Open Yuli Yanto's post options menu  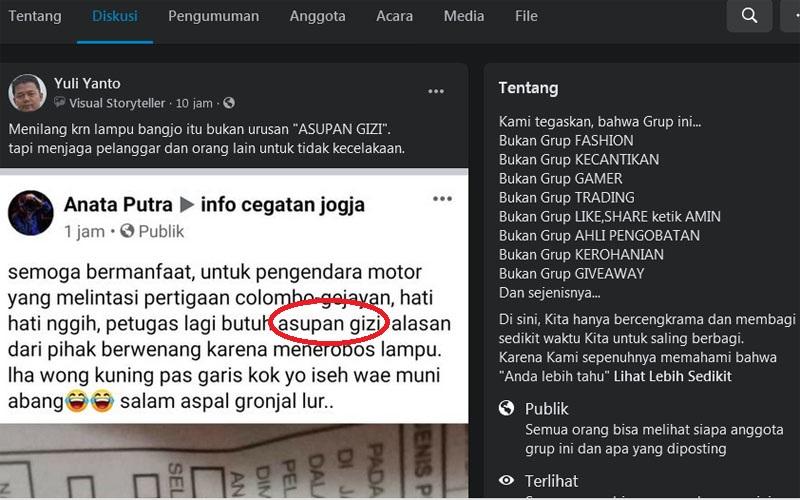[x=436, y=91]
